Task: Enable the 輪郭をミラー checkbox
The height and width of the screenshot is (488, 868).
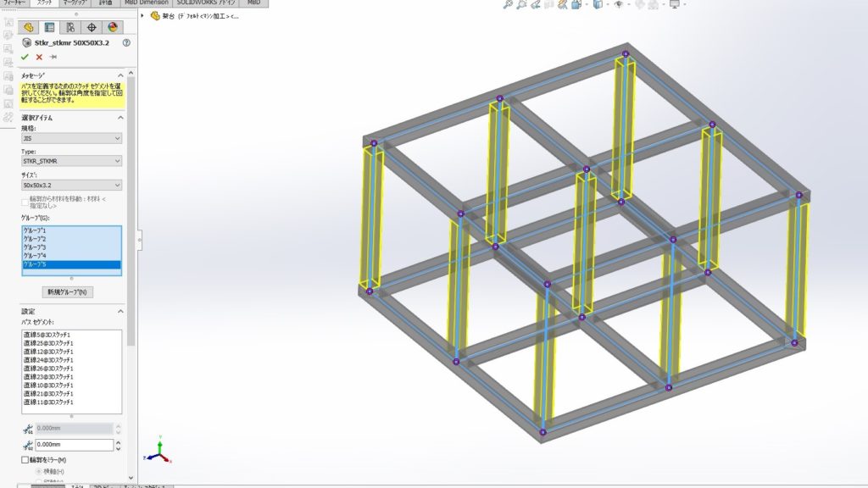Action: coord(25,460)
